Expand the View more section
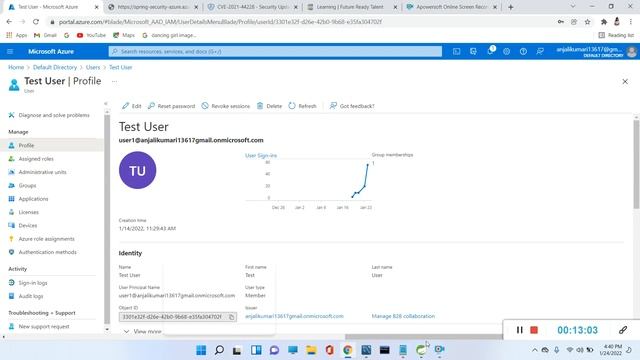Image resolution: width=640 pixels, height=360 pixels. (142, 331)
